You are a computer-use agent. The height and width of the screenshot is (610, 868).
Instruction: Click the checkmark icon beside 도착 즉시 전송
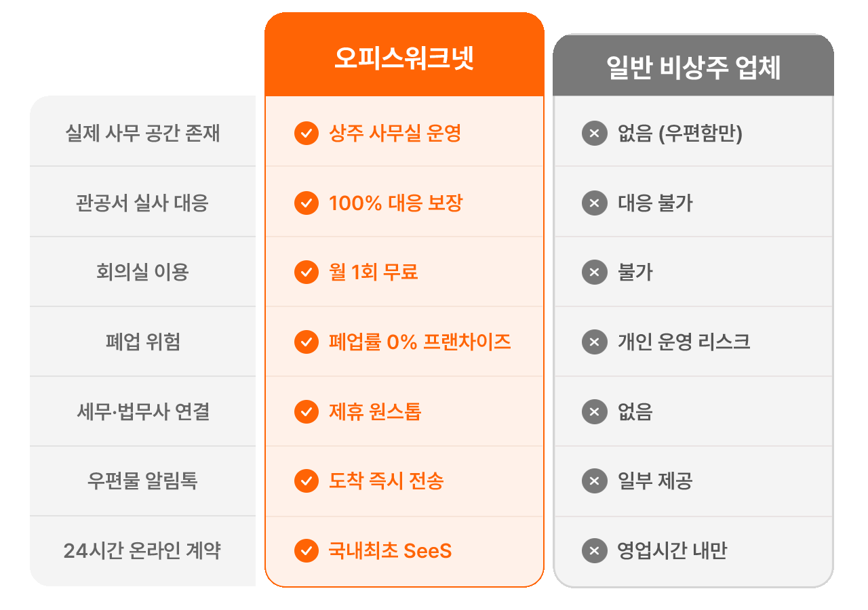click(x=307, y=481)
